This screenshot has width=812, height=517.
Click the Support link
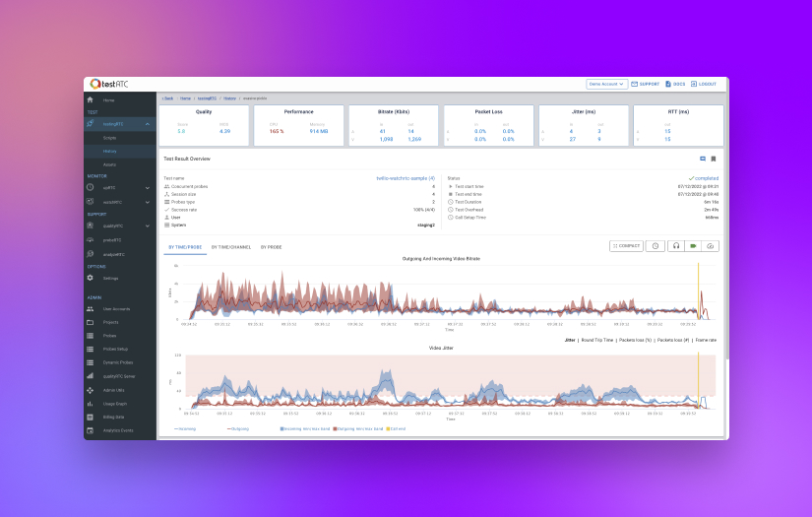coord(646,84)
